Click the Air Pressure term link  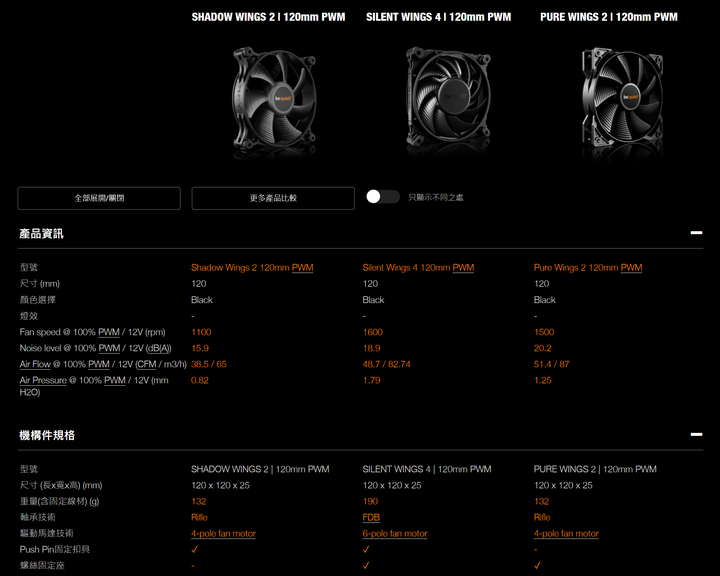coord(43,380)
